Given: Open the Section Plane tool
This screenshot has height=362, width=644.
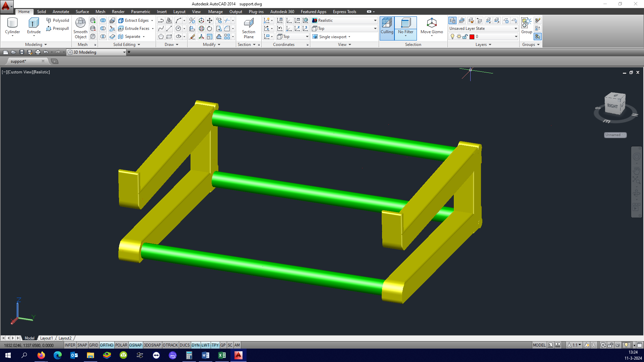Looking at the screenshot, I should [249, 28].
